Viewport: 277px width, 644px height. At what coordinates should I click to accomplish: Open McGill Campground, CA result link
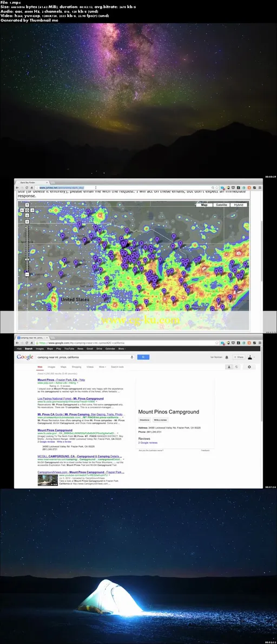[80, 457]
